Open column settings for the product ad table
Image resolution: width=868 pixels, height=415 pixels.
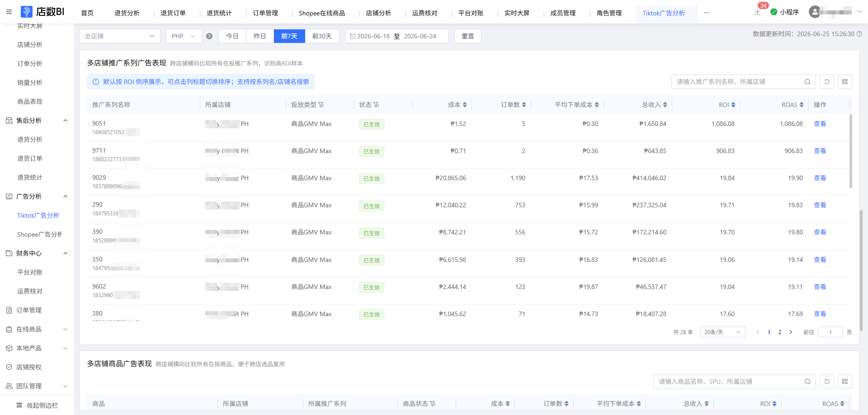(x=845, y=382)
